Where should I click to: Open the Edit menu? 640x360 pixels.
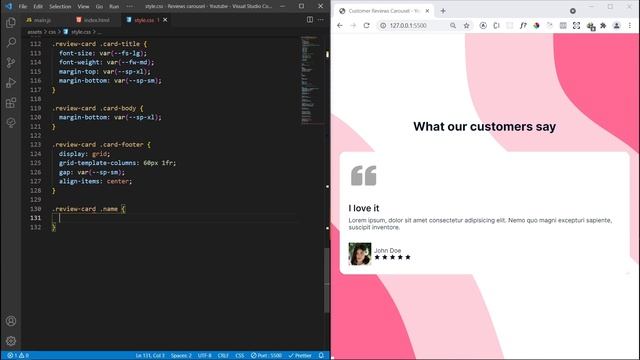[38, 7]
